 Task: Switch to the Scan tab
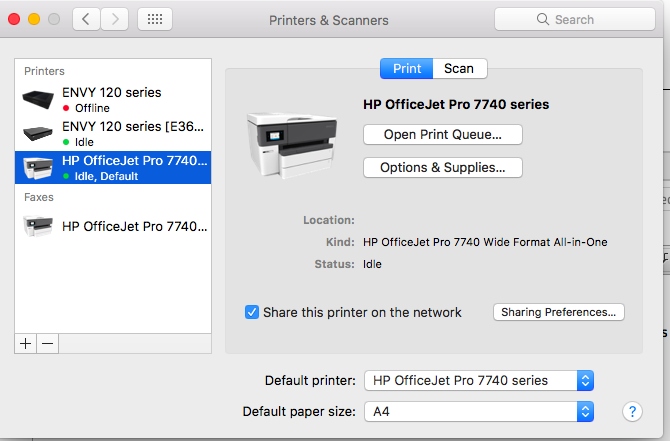[x=459, y=68]
